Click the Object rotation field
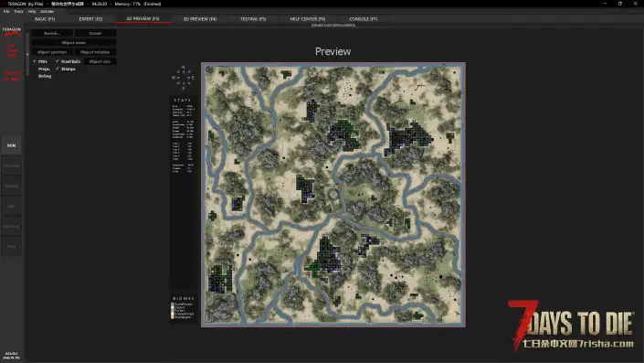This screenshot has width=644, height=363. pyautogui.click(x=95, y=52)
